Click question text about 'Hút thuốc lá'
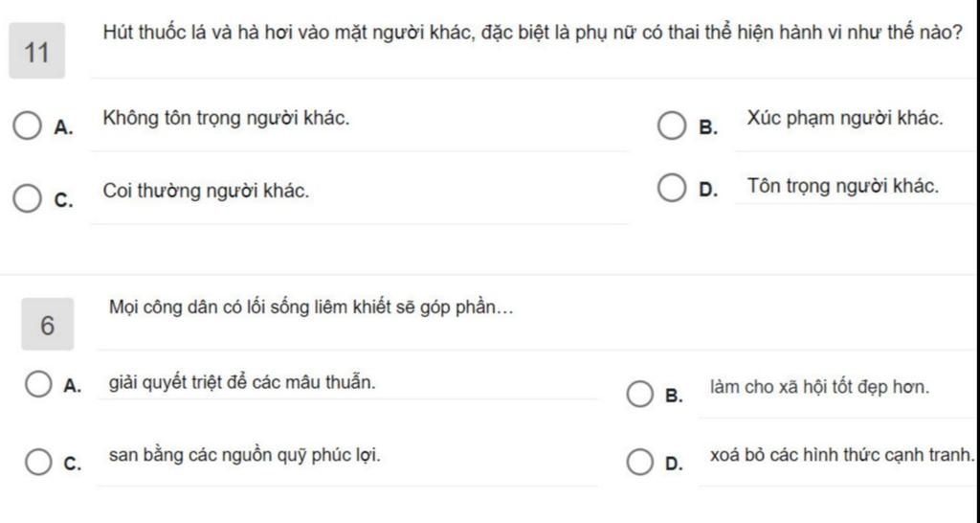Image resolution: width=980 pixels, height=523 pixels. point(532,33)
